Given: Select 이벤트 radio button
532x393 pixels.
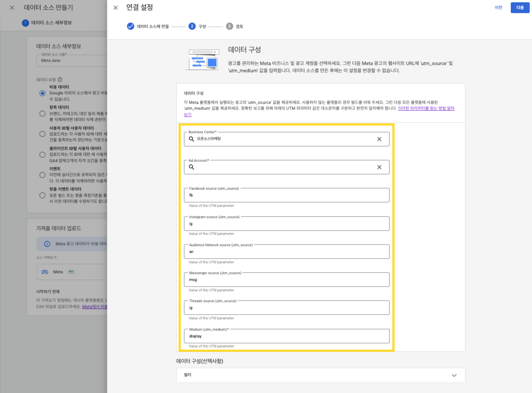Looking at the screenshot, I should pyautogui.click(x=42, y=175).
